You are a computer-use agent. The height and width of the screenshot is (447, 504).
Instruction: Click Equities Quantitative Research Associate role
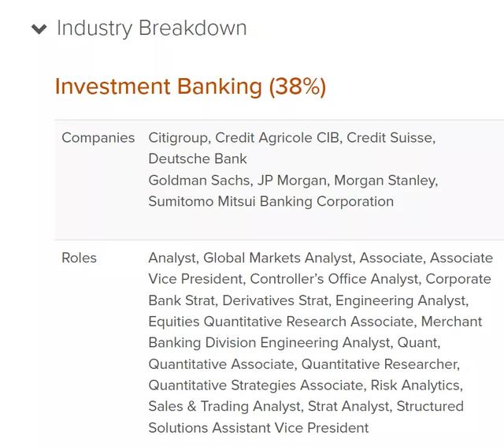(281, 322)
